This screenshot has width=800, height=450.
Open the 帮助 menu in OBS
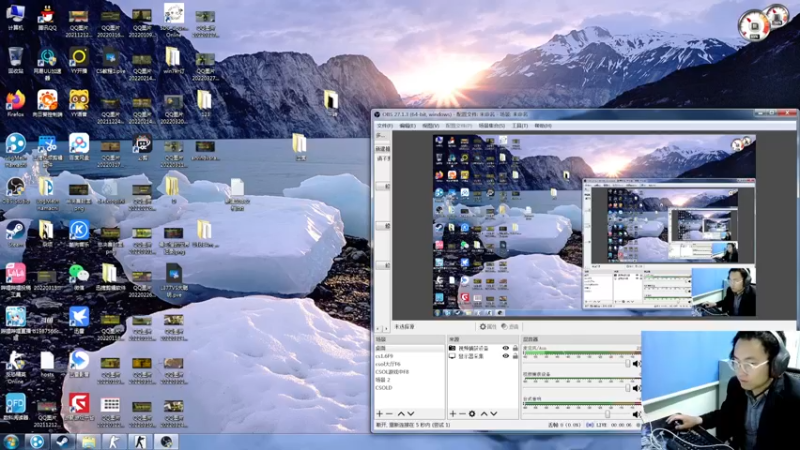pyautogui.click(x=542, y=126)
